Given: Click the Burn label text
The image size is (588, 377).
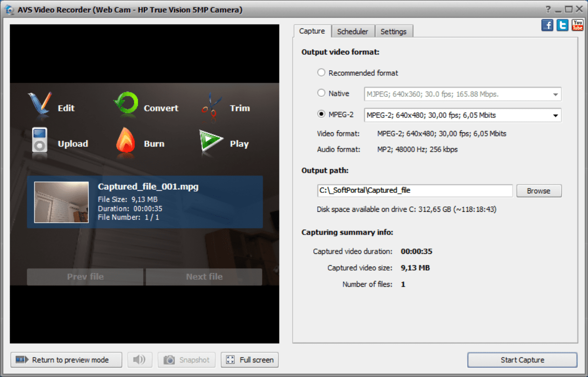Looking at the screenshot, I should point(154,144).
